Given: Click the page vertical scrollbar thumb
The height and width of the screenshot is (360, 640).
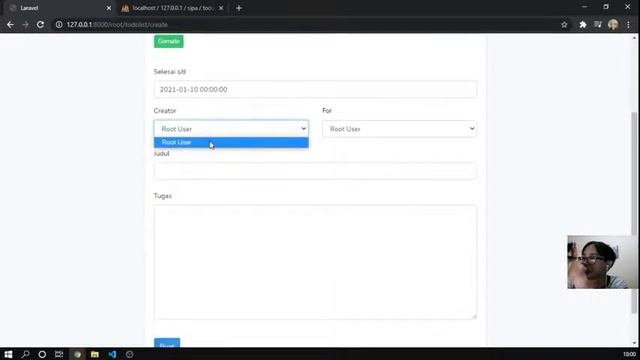Looking at the screenshot, I should pos(634,212).
